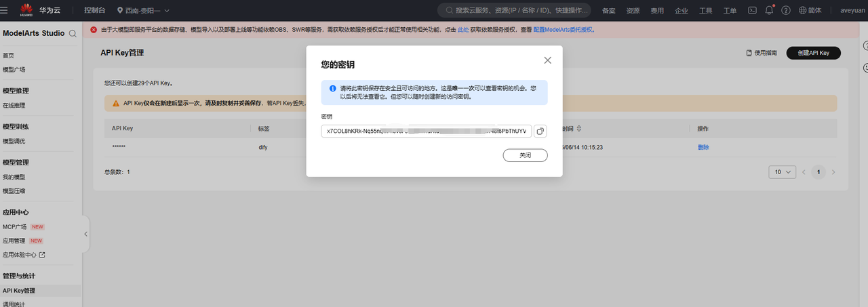The image size is (868, 307).
Task: Focus the cloud service search box
Action: (x=514, y=10)
